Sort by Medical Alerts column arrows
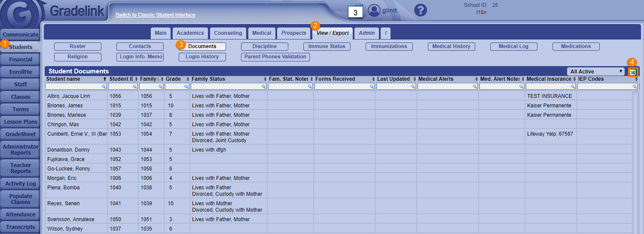 (x=476, y=79)
